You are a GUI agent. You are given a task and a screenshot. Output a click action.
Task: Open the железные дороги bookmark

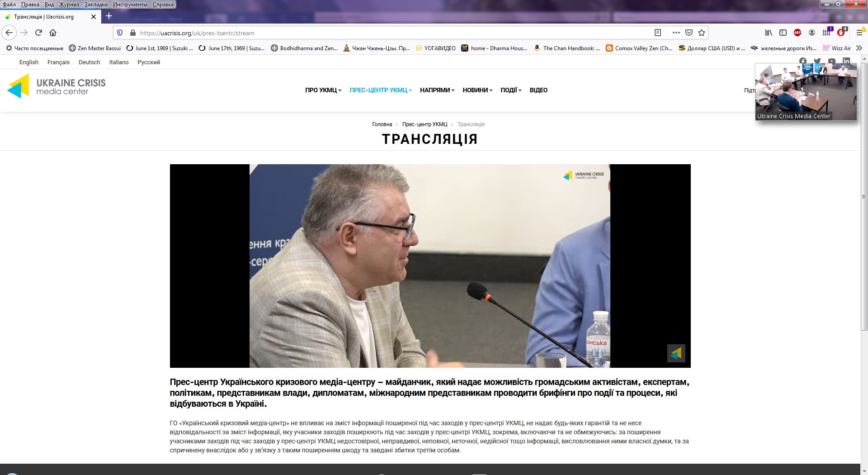783,48
